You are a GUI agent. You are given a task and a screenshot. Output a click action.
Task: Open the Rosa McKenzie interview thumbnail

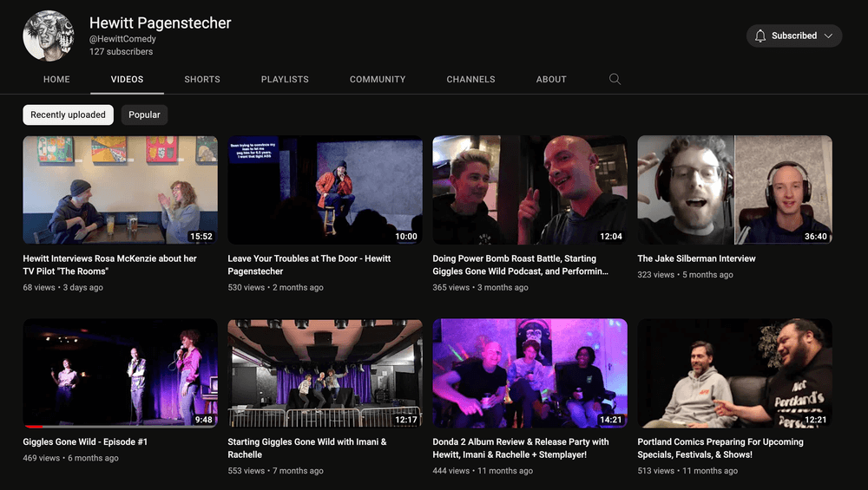pos(120,189)
